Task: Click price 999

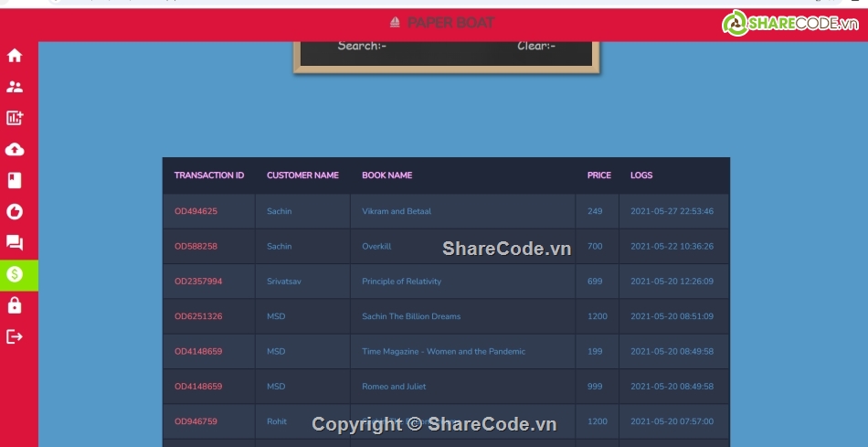Action: 595,386
